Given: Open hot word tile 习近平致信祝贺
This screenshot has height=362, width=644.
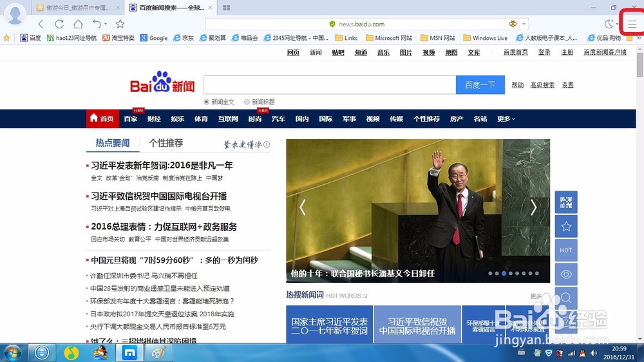Looking at the screenshot, I should pos(417,325).
